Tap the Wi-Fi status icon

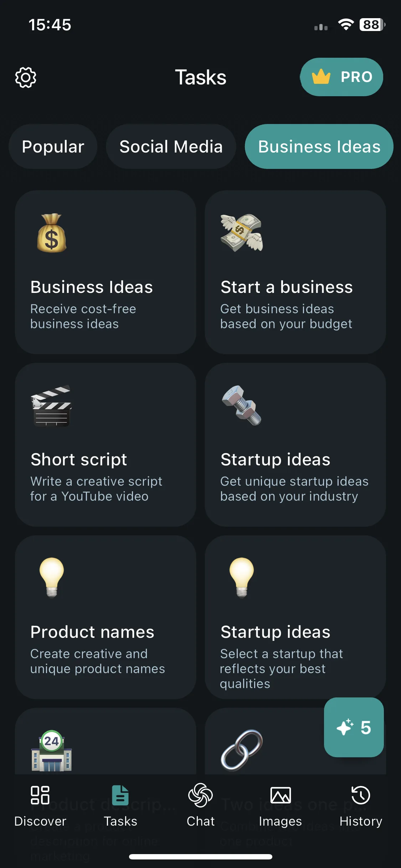pyautogui.click(x=346, y=25)
